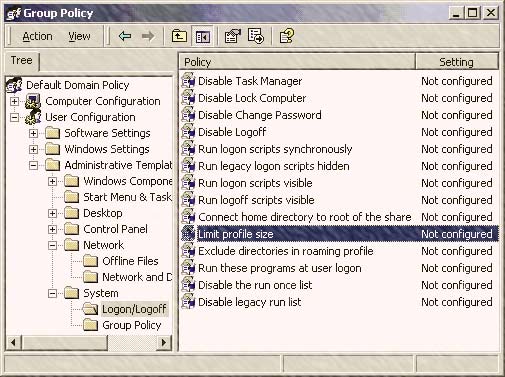This screenshot has width=505, height=377.
Task: Select the Disable the run once list text
Action: [x=255, y=285]
